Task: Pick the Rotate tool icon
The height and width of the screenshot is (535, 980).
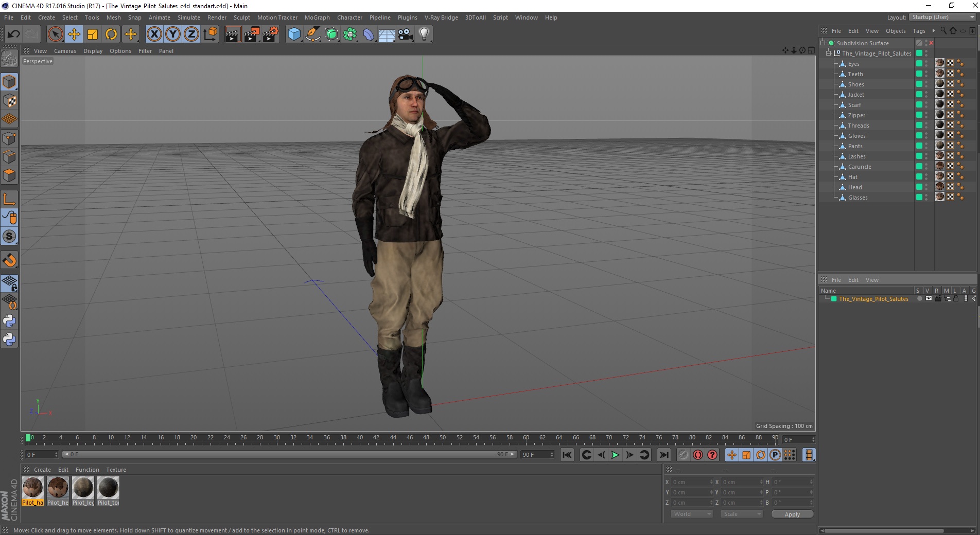Action: pyautogui.click(x=111, y=34)
